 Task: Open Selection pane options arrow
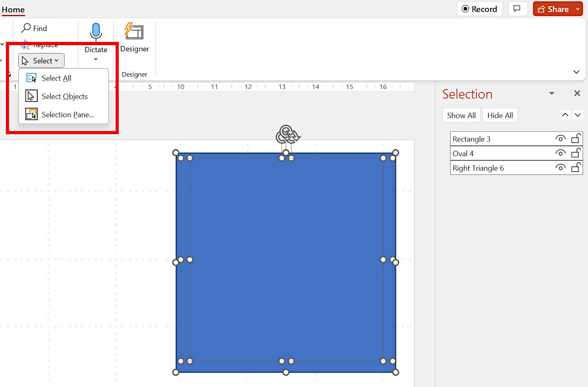click(551, 94)
